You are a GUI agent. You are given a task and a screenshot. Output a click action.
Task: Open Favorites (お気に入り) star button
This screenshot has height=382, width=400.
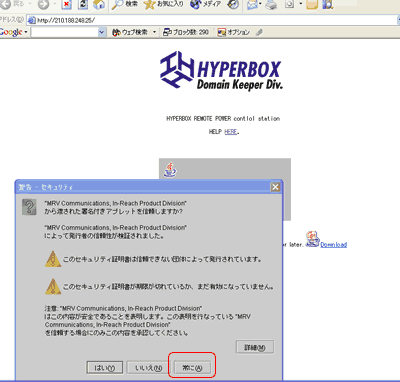(x=163, y=4)
